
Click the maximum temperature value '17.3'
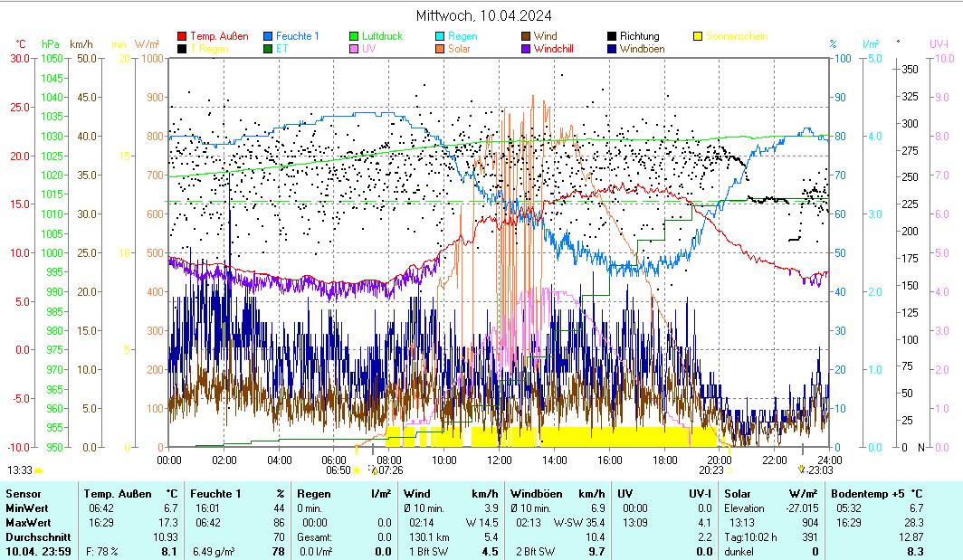[x=169, y=523]
